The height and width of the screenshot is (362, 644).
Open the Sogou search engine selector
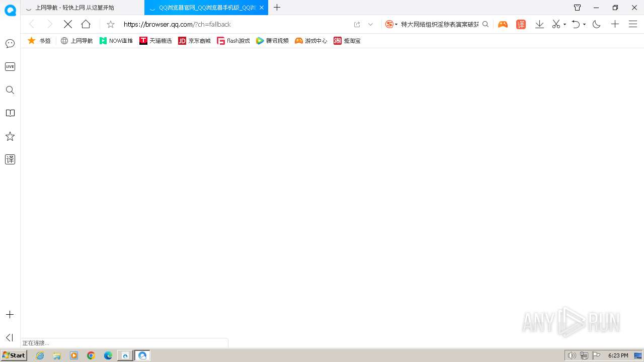pos(391,24)
